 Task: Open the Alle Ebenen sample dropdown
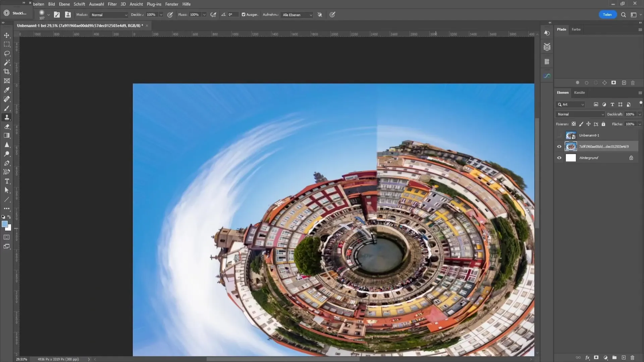tap(297, 15)
